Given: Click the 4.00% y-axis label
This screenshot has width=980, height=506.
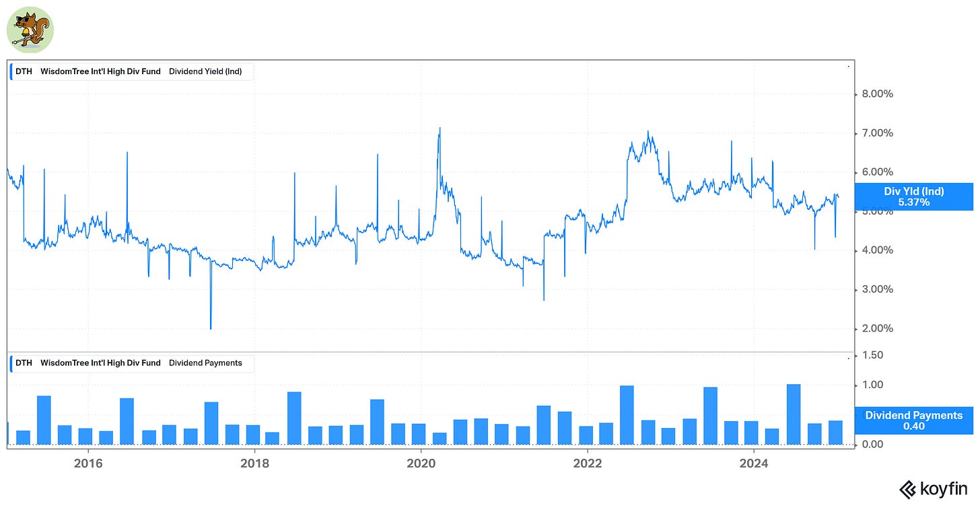Looking at the screenshot, I should 878,250.
